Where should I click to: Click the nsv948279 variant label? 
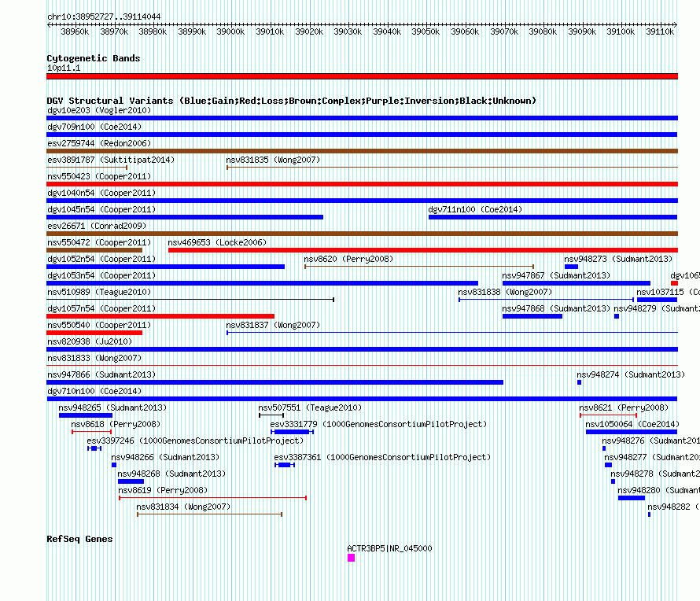pos(657,308)
